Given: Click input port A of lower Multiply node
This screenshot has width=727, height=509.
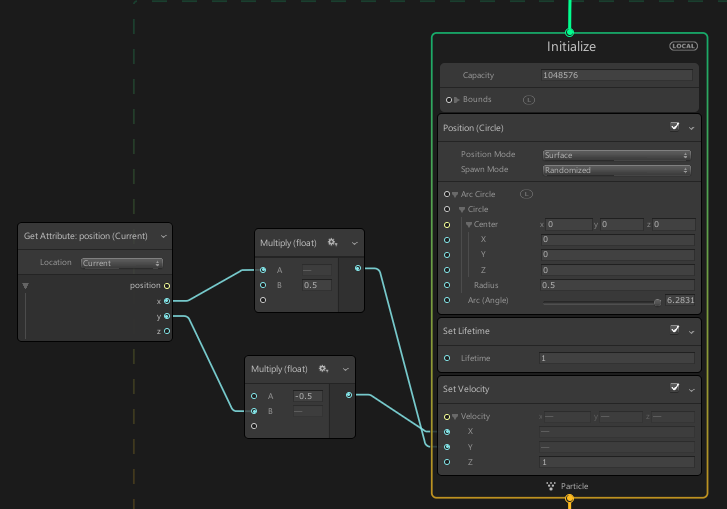Looking at the screenshot, I should pos(254,396).
